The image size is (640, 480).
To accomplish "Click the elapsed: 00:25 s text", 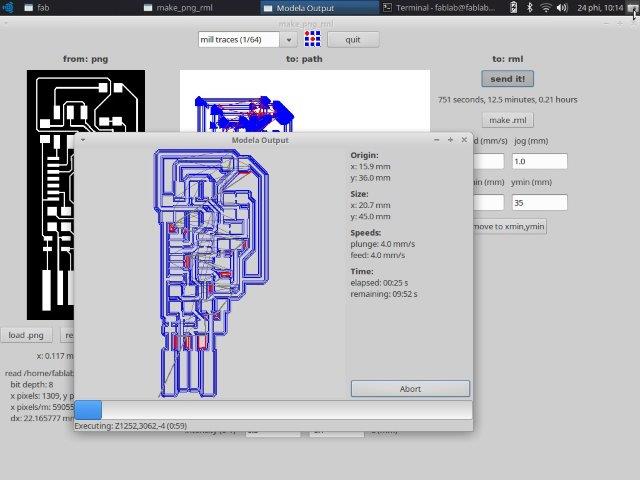I will (379, 282).
